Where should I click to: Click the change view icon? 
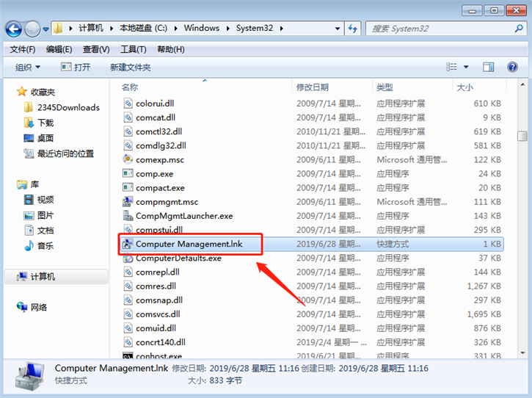pos(451,67)
